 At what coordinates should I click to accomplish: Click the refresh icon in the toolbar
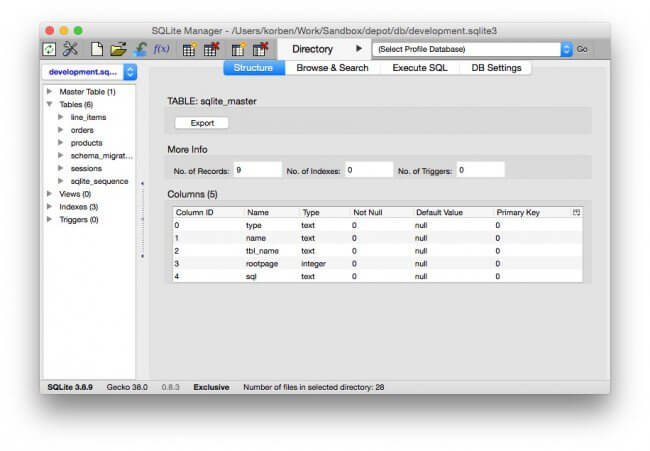click(x=49, y=49)
